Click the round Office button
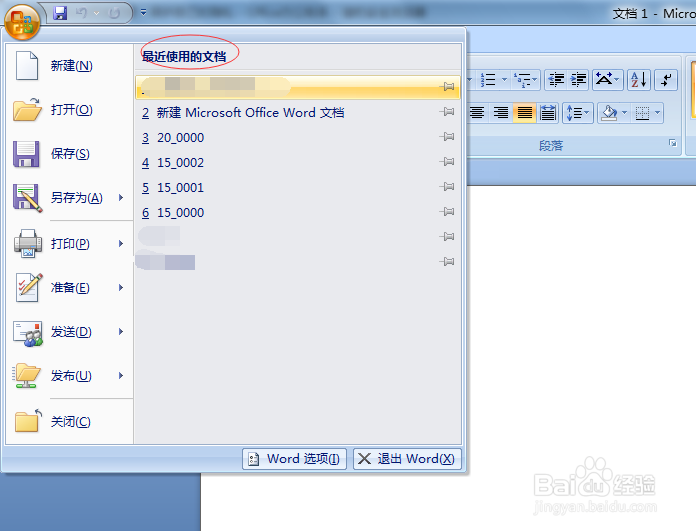This screenshot has width=696, height=531. pos(22,22)
